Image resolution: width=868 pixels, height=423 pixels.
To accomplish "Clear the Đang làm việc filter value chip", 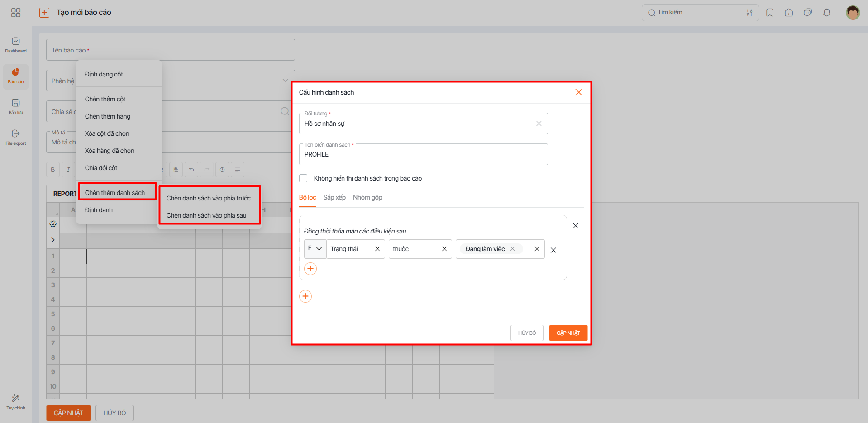I will (x=513, y=249).
